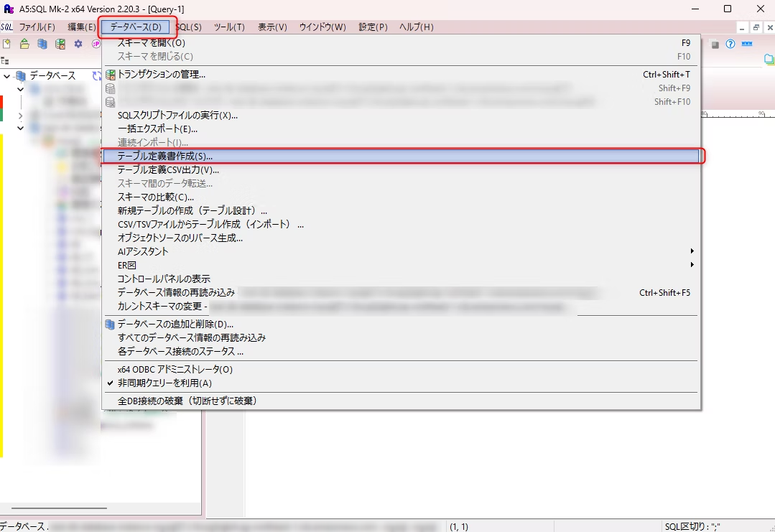This screenshot has height=532, width=775.
Task: Open the ER図 submenu
Action: click(x=402, y=265)
